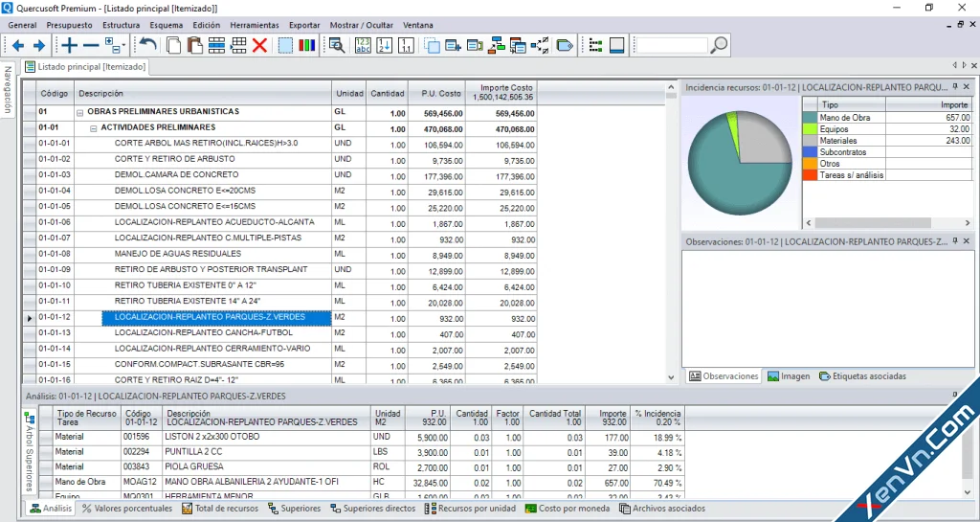The height and width of the screenshot is (522, 980).
Task: Click the blue back arrow in toolbar
Action: (18, 45)
